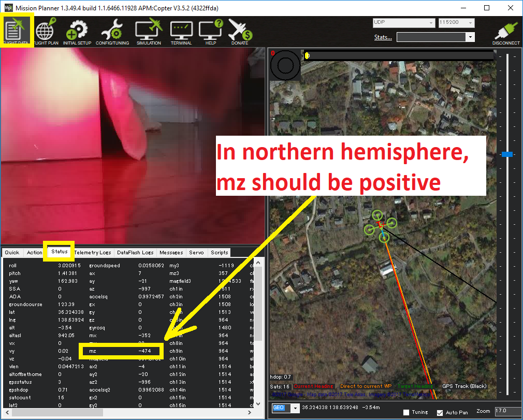This screenshot has height=420, width=523.
Task: Open the Flight Data screen
Action: coord(17,31)
